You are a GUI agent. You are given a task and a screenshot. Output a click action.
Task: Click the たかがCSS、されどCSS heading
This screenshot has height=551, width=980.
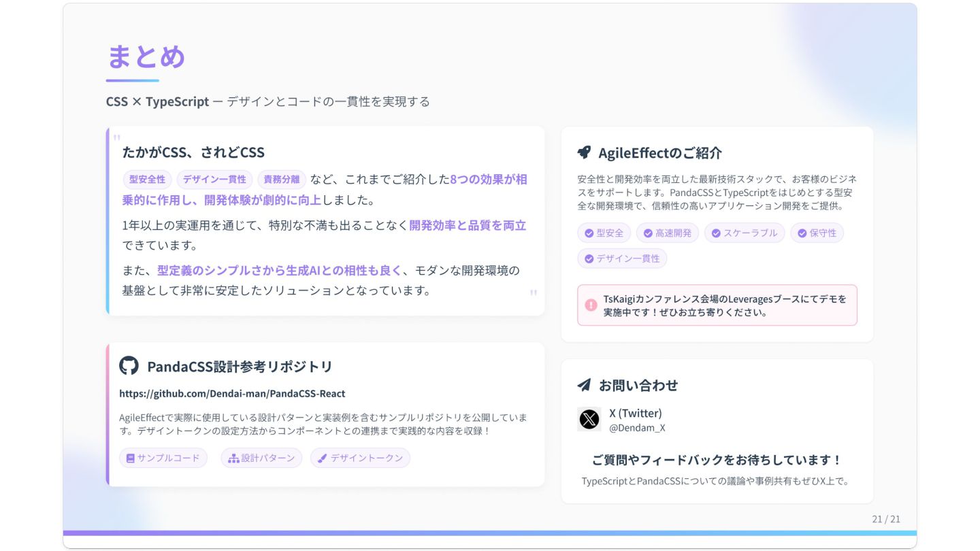193,152
